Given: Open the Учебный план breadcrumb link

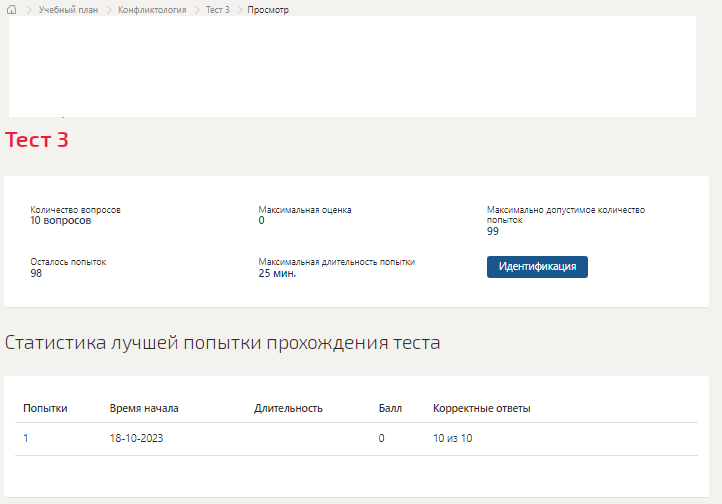Looking at the screenshot, I should tap(68, 10).
